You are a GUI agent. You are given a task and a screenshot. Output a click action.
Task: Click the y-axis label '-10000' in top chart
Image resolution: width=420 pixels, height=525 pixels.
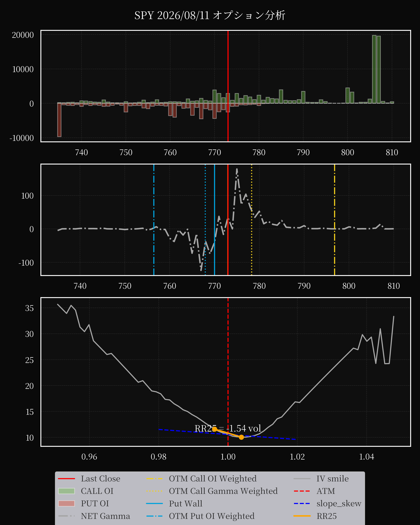click(x=22, y=138)
